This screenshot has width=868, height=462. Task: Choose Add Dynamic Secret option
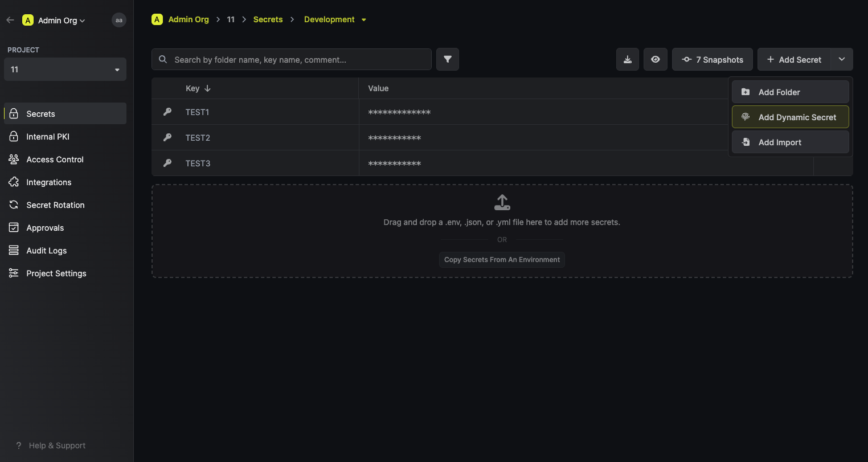coord(791,117)
